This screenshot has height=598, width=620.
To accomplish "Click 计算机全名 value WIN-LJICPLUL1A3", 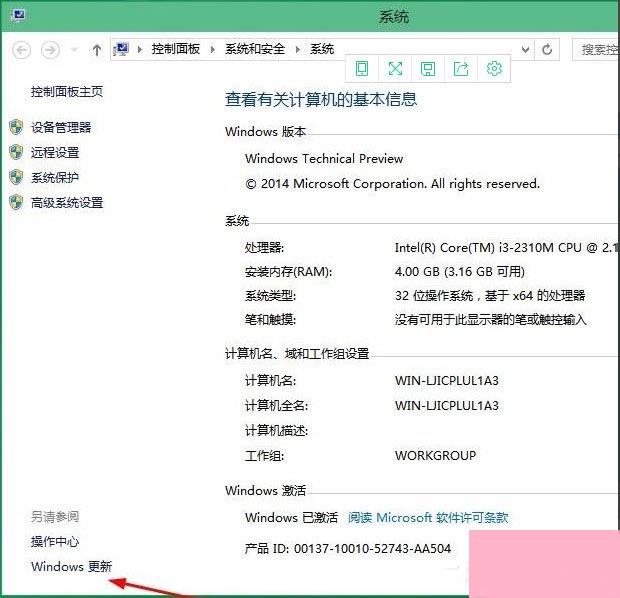I will (446, 406).
